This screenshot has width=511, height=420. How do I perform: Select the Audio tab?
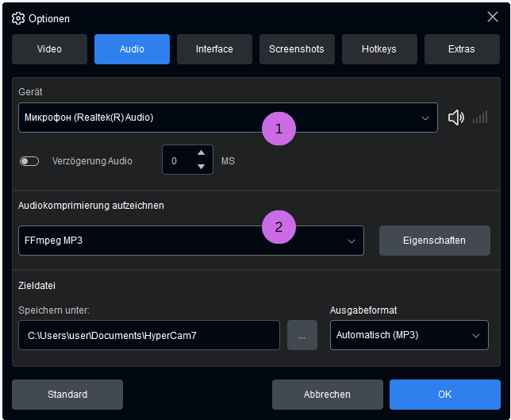[x=132, y=49]
